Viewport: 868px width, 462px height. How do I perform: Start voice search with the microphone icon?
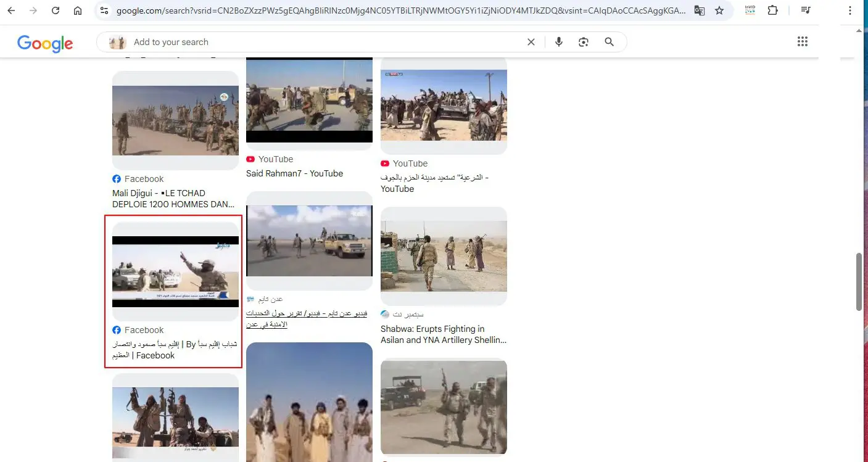[x=559, y=42]
